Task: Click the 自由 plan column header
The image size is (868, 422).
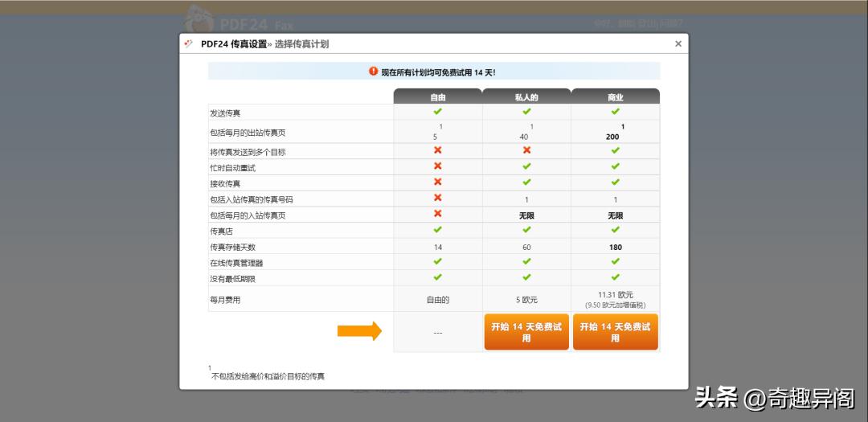Action: pyautogui.click(x=438, y=96)
